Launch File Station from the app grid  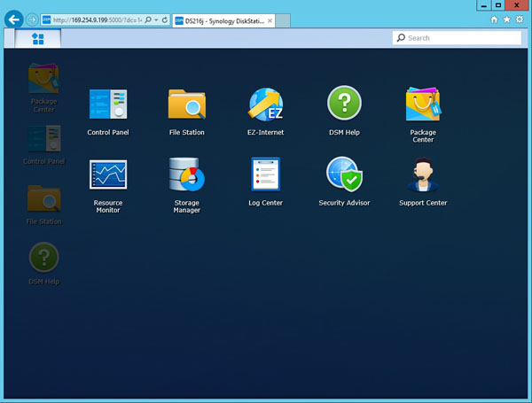coord(186,105)
